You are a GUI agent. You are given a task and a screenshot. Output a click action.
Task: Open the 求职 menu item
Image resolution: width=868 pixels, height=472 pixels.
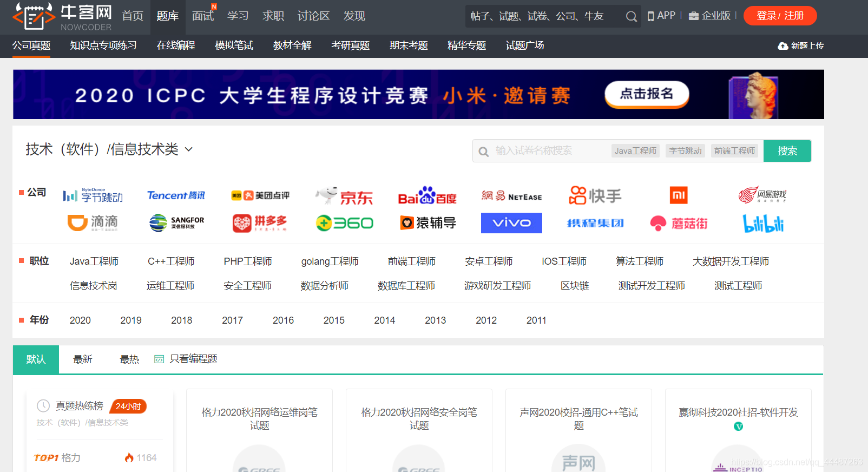click(x=273, y=16)
